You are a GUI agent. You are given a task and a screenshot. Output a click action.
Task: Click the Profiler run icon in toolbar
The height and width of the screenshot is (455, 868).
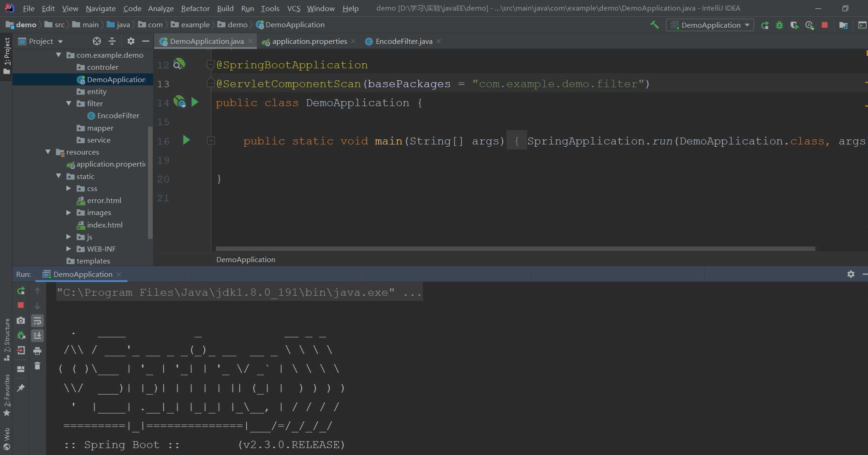click(x=809, y=25)
